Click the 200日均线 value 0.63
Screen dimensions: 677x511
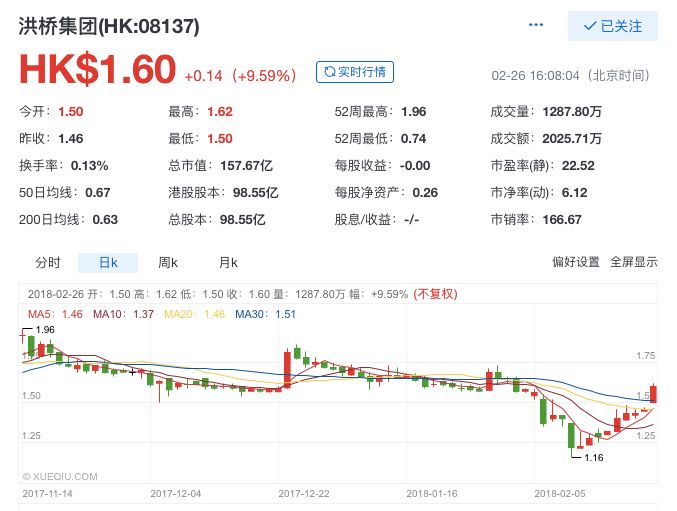(x=105, y=220)
